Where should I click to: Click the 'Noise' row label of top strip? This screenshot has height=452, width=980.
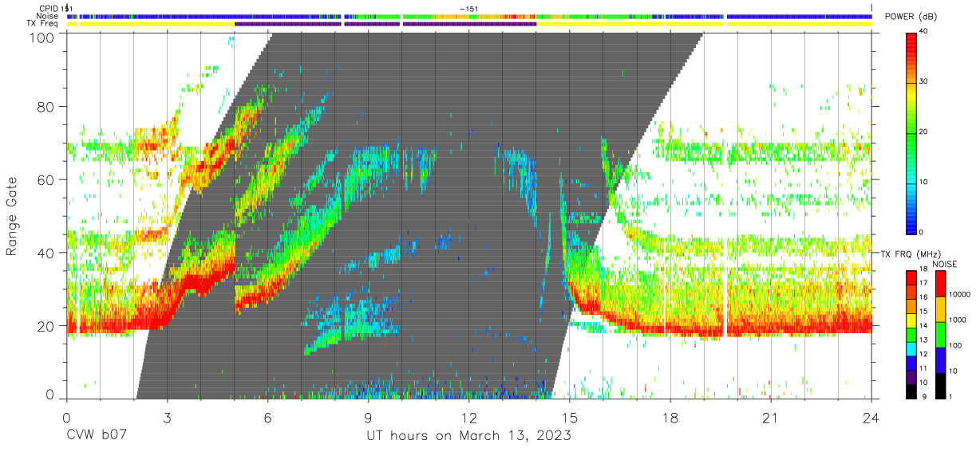pyautogui.click(x=48, y=16)
